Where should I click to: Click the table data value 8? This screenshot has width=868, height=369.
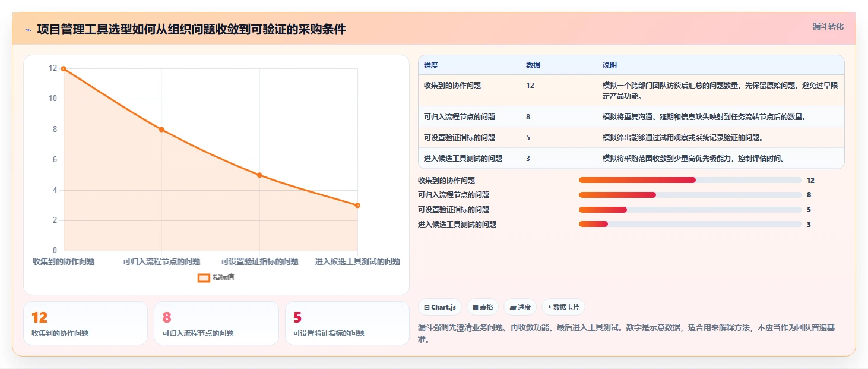528,117
